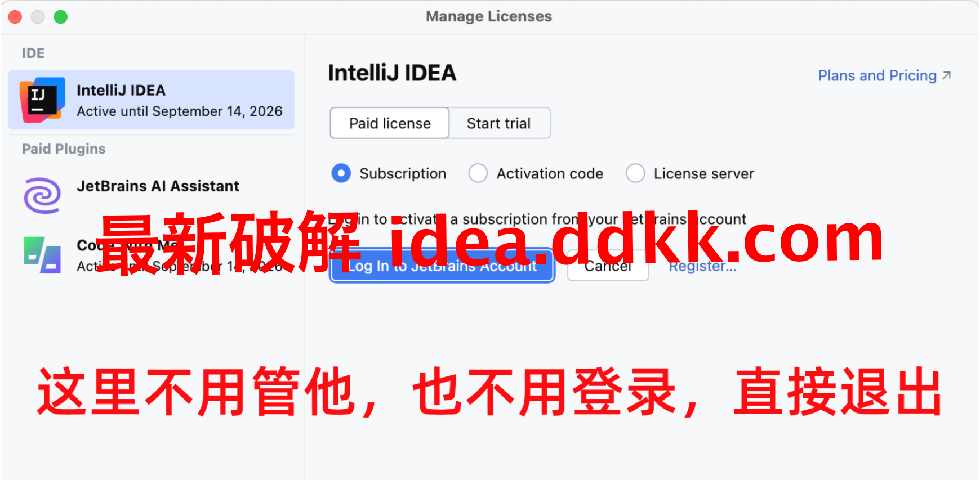980x480 pixels.
Task: Click the Manage Licenses title bar
Action: [489, 16]
